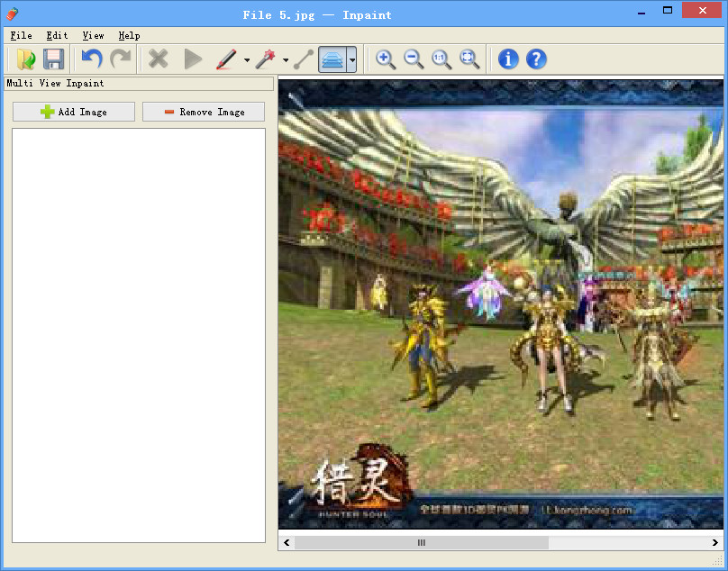The image size is (728, 571).
Task: Set zoom to actual size 1:1
Action: pos(441,59)
